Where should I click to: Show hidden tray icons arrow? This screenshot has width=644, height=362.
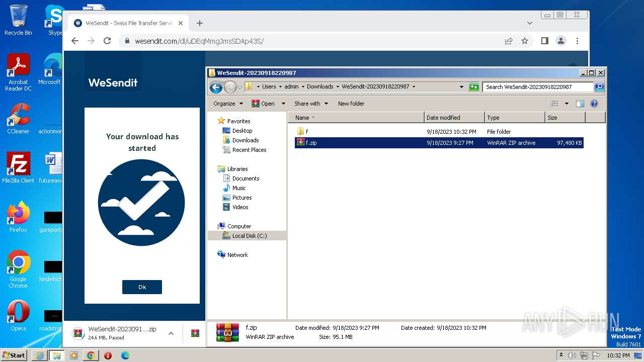(x=561, y=355)
